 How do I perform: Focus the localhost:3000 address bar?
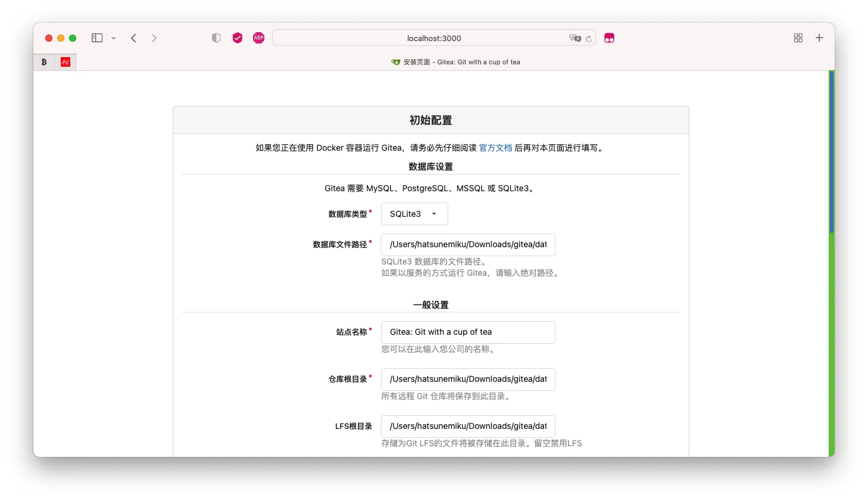click(434, 38)
